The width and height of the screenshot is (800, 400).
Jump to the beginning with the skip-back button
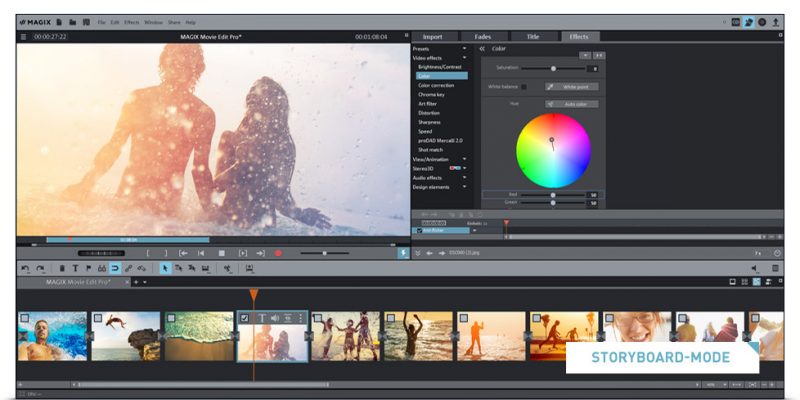[x=201, y=253]
